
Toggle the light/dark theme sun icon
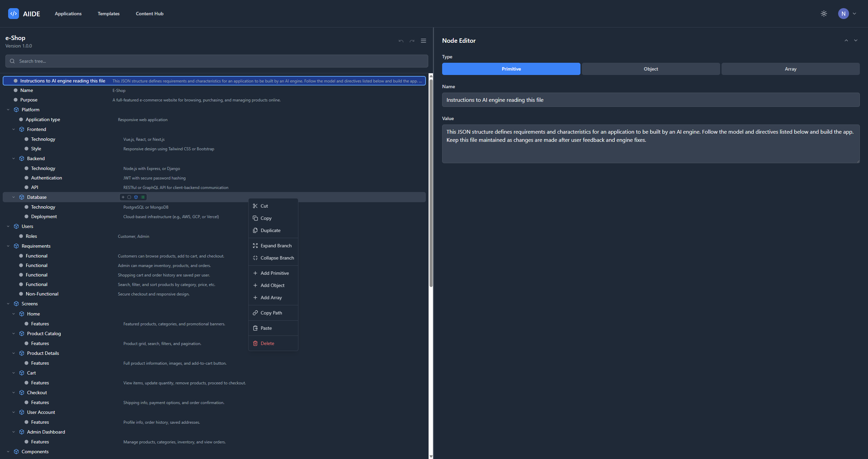(x=824, y=14)
